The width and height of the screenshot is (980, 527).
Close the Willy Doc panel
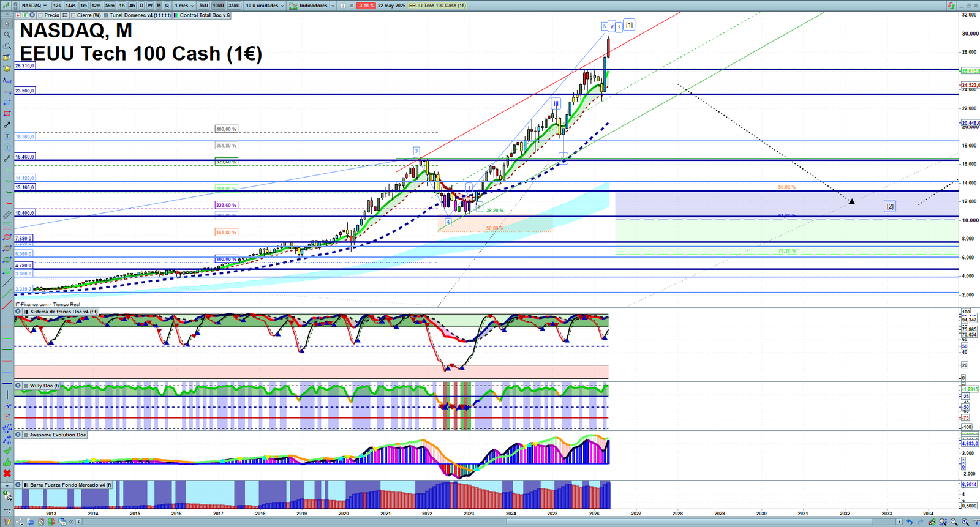click(x=18, y=386)
